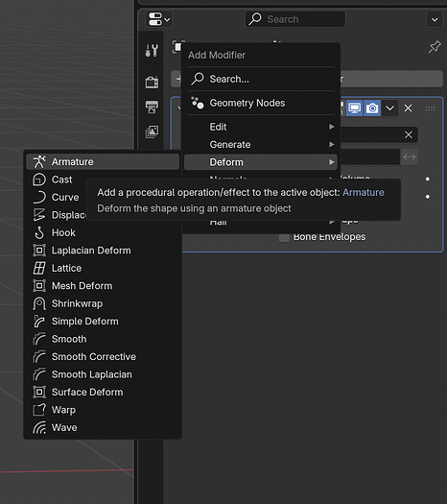This screenshot has height=504, width=447.
Task: Remove the modifier with X button
Action: point(408,108)
